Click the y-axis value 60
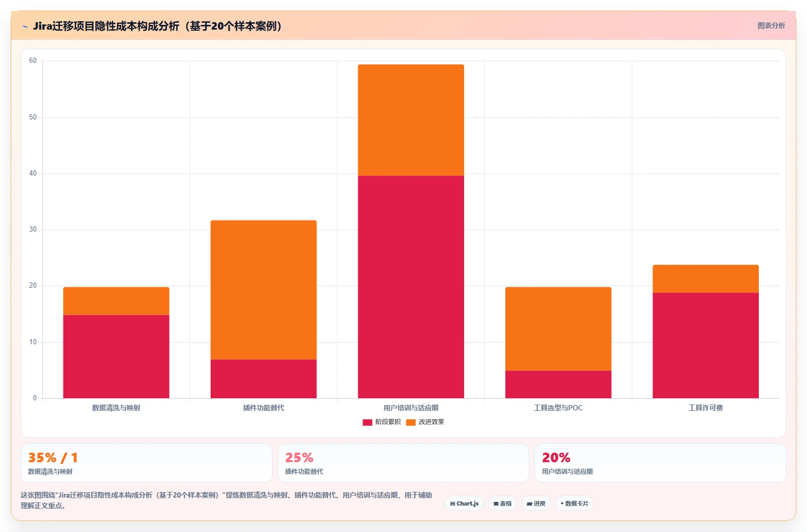 (33, 61)
